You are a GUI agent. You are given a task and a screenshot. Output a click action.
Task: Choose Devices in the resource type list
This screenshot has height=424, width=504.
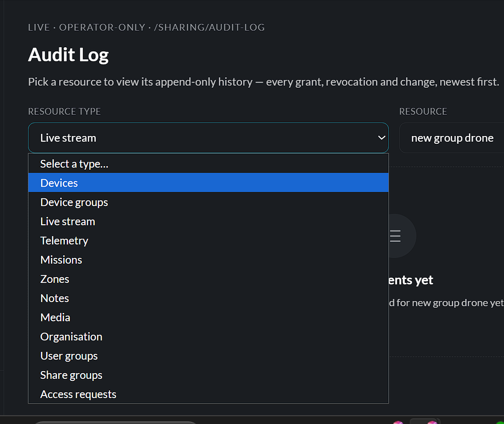(x=208, y=183)
